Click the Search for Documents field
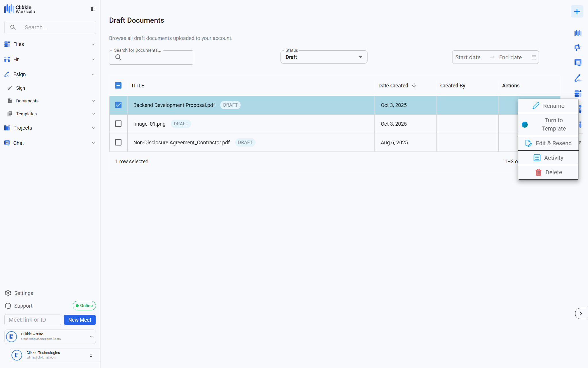 click(155, 57)
